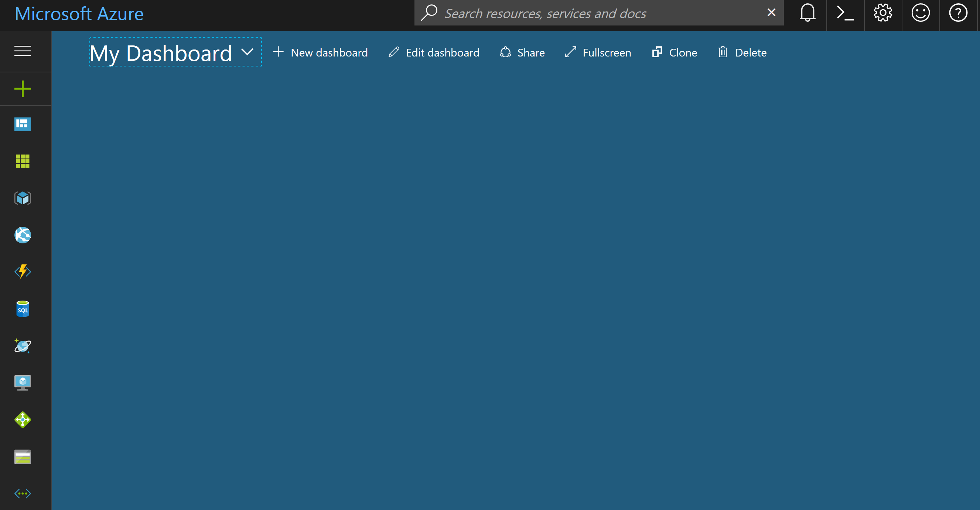Open App Services globe icon

coord(23,235)
